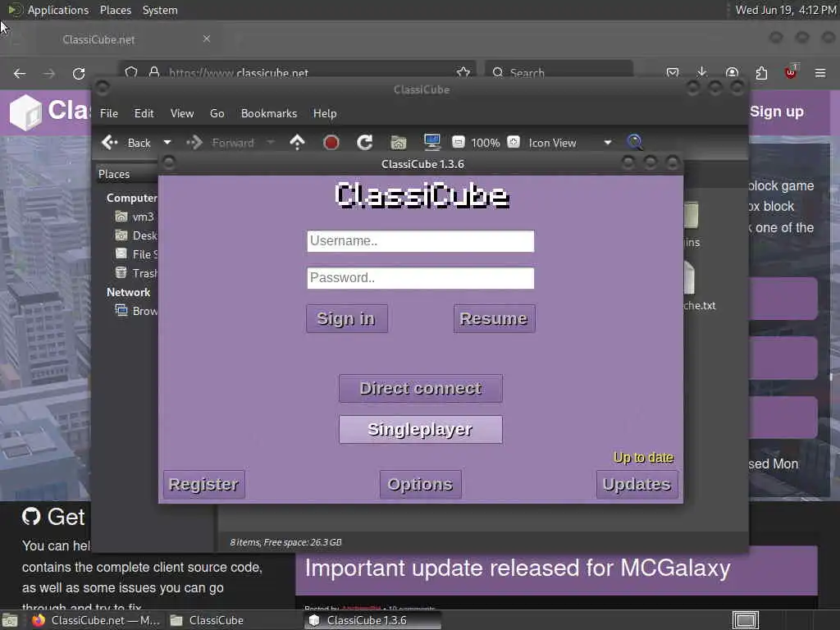Viewport: 840px width, 630px height.
Task: Click the Password input field
Action: click(421, 278)
